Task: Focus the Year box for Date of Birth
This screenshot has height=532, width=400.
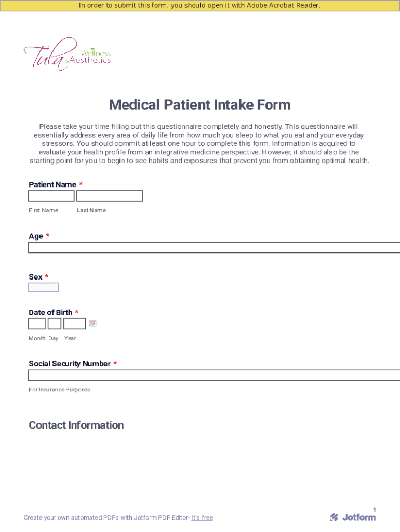Action: point(74,324)
